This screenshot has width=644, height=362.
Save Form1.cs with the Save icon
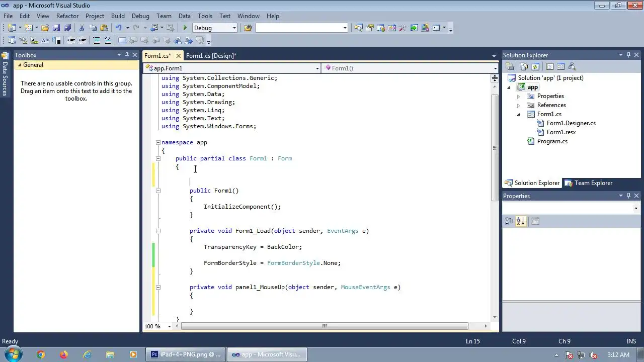tap(56, 28)
